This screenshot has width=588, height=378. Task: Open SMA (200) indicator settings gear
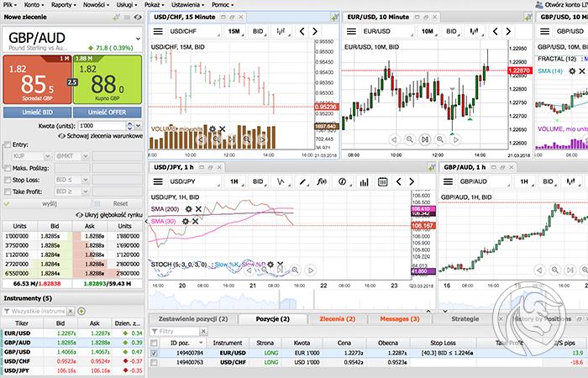[189, 209]
